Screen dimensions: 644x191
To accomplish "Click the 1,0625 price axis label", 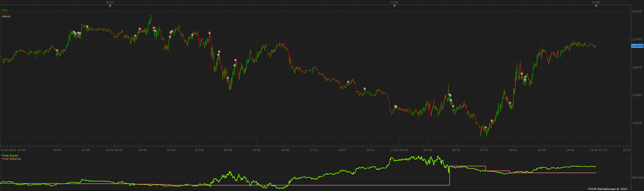I will click(x=637, y=123).
